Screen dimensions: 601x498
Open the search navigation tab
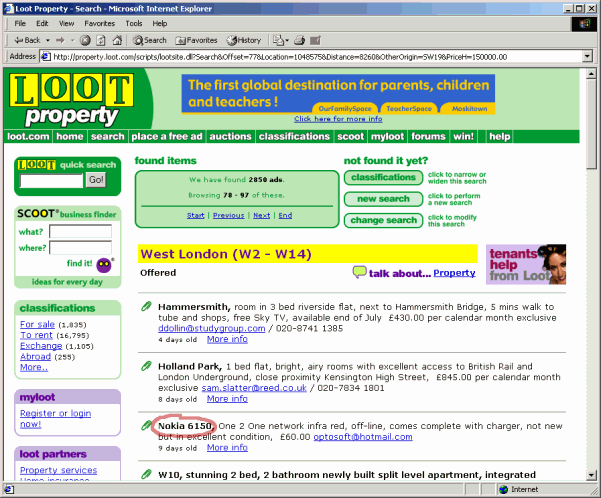pyautogui.click(x=108, y=136)
